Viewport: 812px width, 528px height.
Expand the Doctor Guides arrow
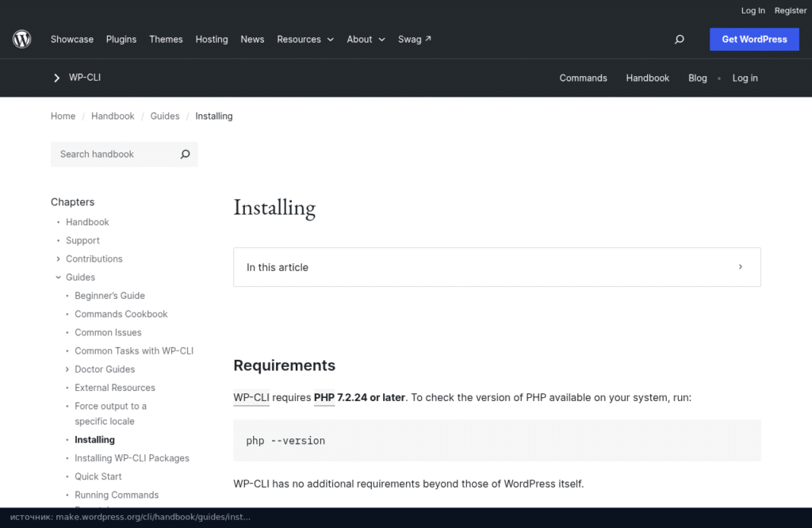coord(67,369)
